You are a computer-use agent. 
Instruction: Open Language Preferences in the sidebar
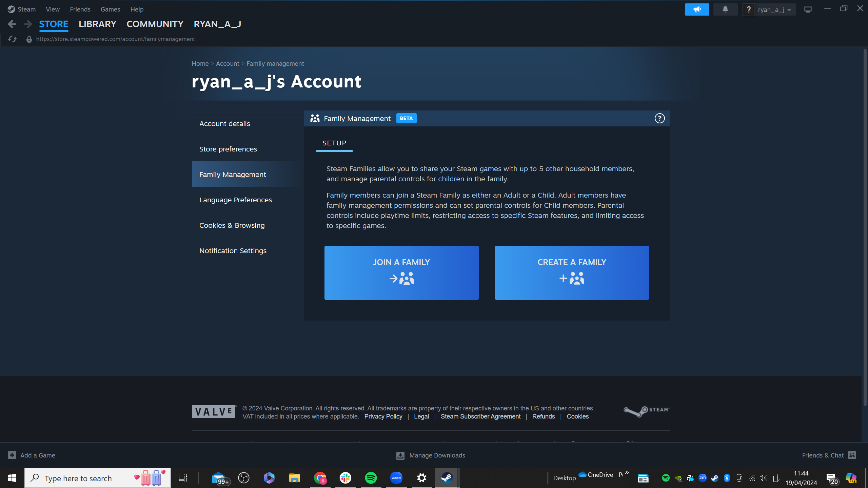point(248,200)
